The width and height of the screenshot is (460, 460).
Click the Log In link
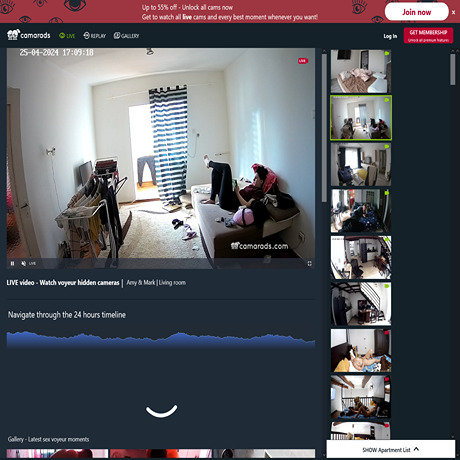click(390, 36)
